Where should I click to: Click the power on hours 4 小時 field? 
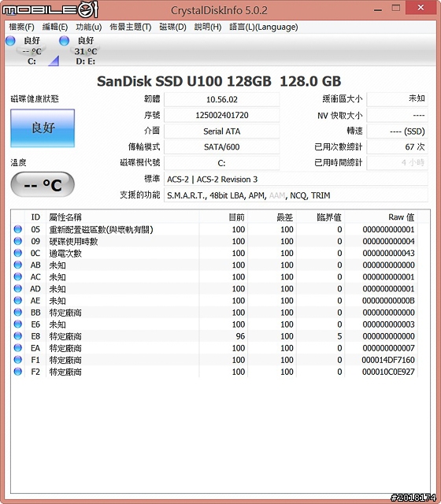397,163
